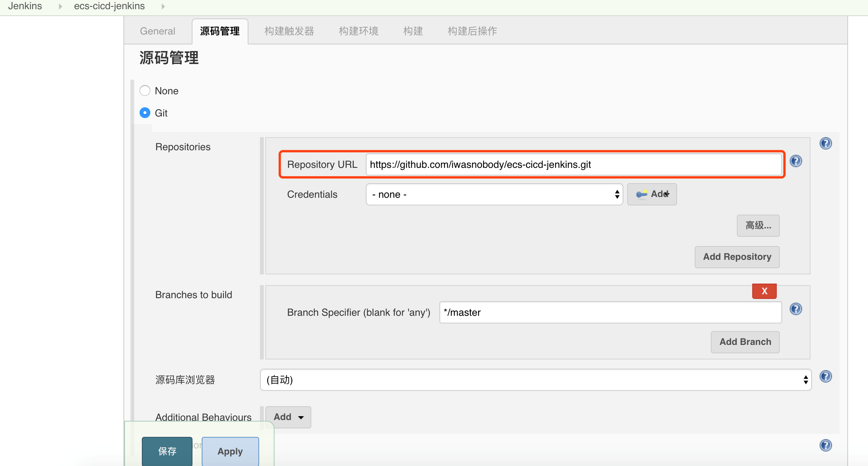Click the Add credentials button

(x=652, y=194)
